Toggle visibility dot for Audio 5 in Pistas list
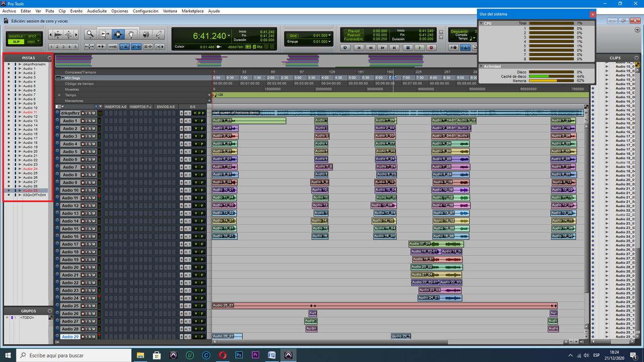 pos(8,86)
